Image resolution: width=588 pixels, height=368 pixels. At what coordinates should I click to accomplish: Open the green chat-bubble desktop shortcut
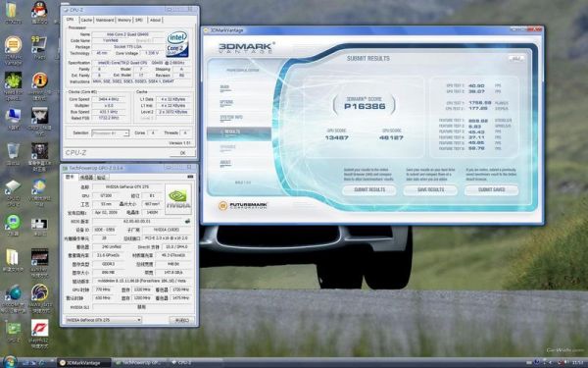(x=13, y=223)
